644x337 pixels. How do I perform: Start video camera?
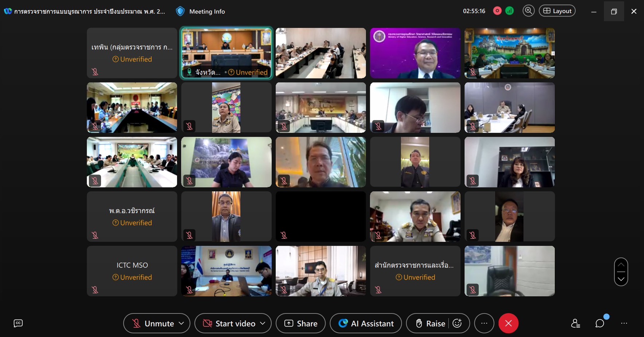(229, 323)
